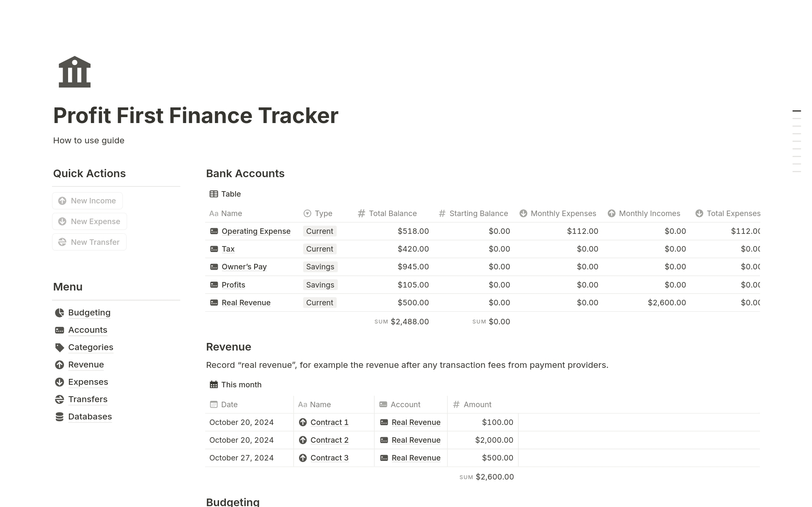The height and width of the screenshot is (507, 812).
Task: Click the up-arrow icon beside Contract 2
Action: coord(303,440)
